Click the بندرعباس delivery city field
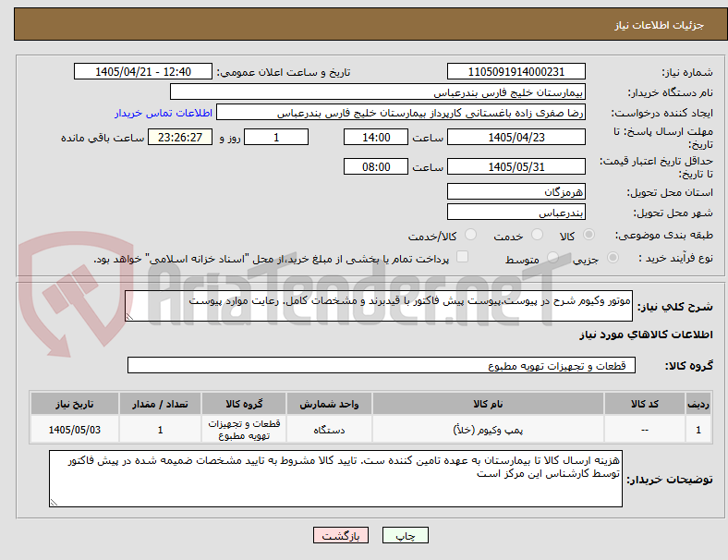Screen dimensions: 728x560 516,213
